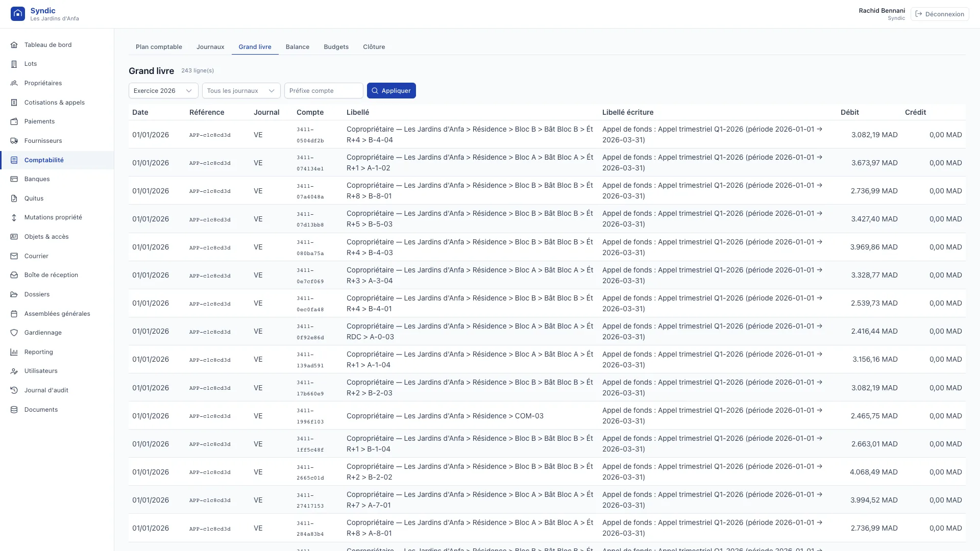Screen dimensions: 980x551
Task: Select the Grand livre tab
Action: point(255,47)
